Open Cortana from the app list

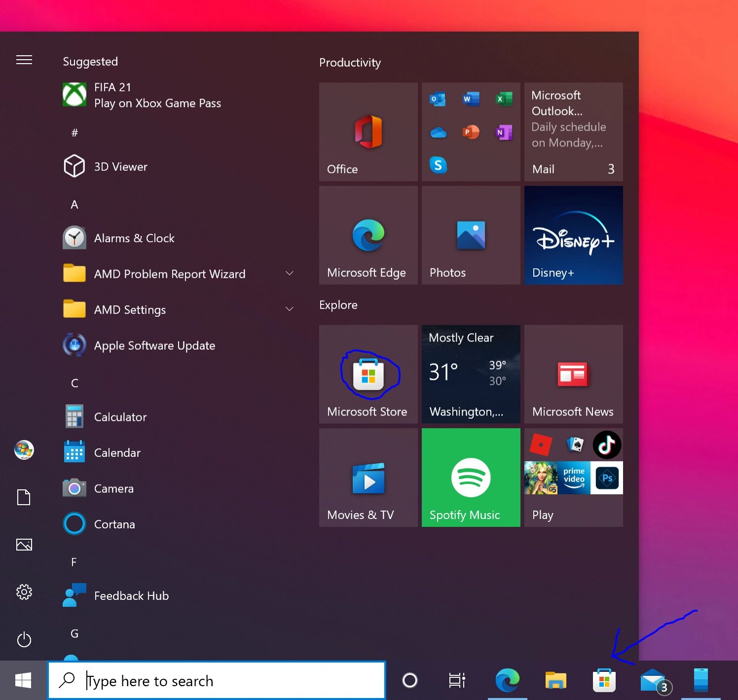(178, 524)
